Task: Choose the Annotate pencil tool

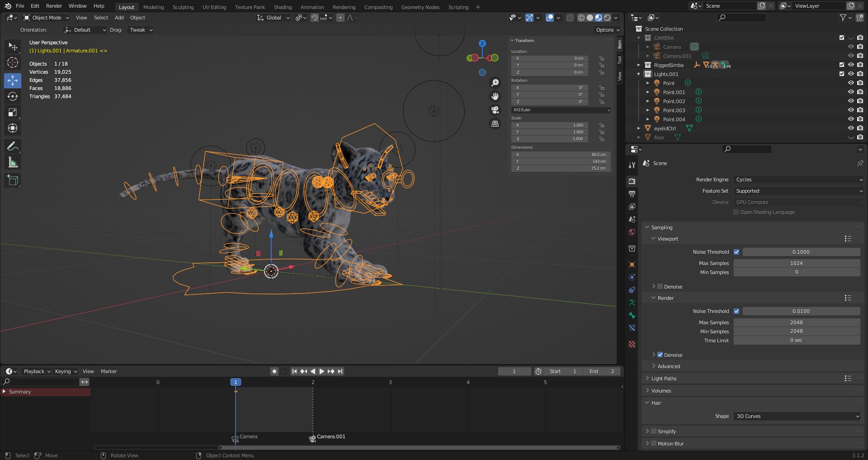Action: 13,146
